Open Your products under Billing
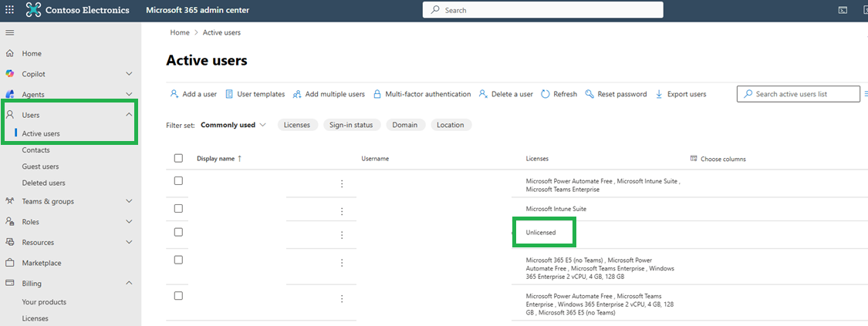868x326 pixels. 44,302
